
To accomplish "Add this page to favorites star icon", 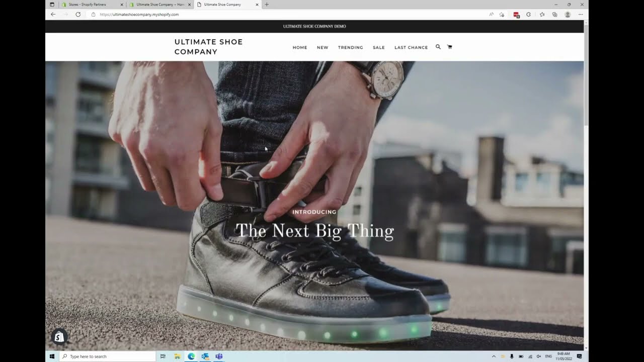I will point(502,15).
